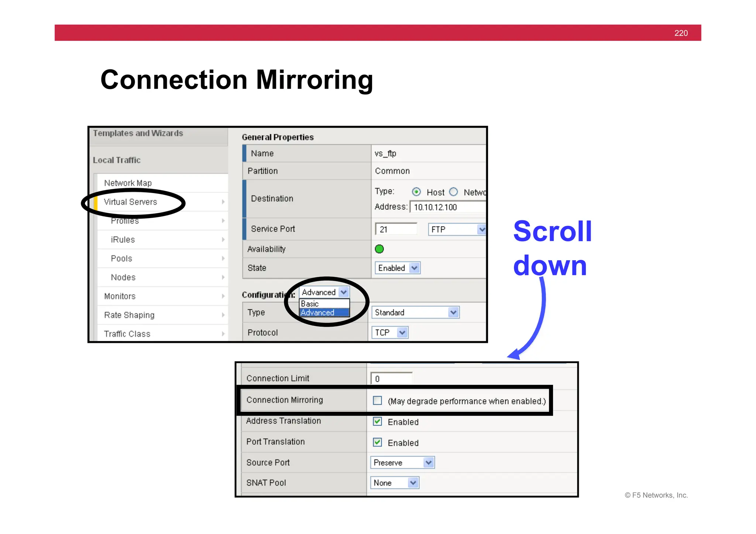The image size is (756, 534).
Task: Expand the Traffic Class submenu arrow
Action: (x=223, y=334)
